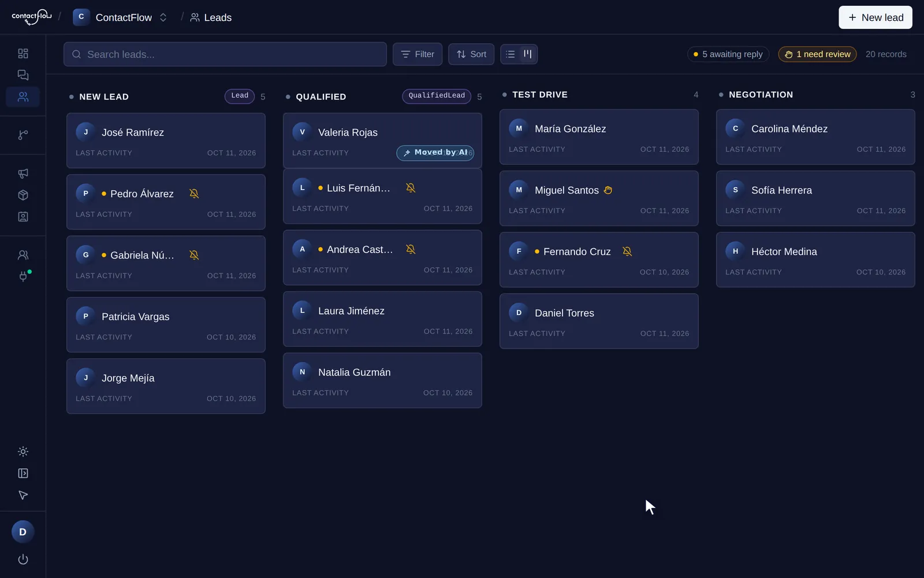Toggle the 1 need review filter
This screenshot has height=578, width=924.
pos(817,54)
